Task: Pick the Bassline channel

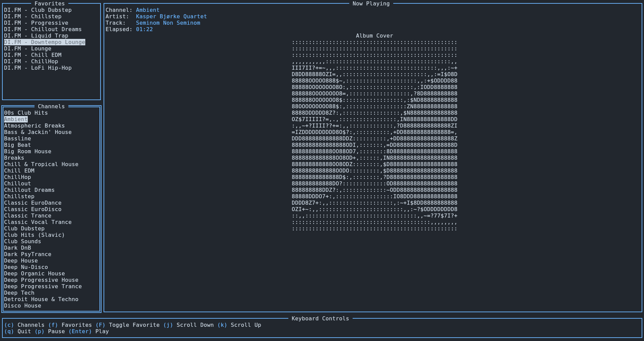Action: [18, 138]
